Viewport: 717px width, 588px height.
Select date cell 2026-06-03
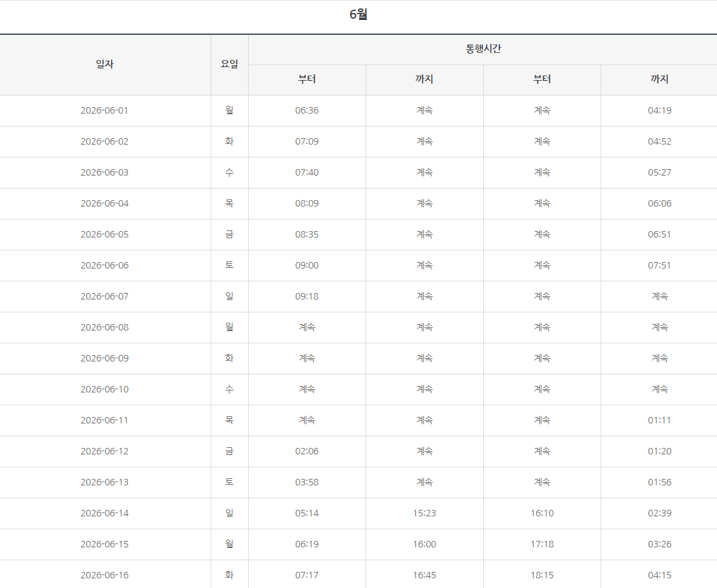tap(105, 173)
